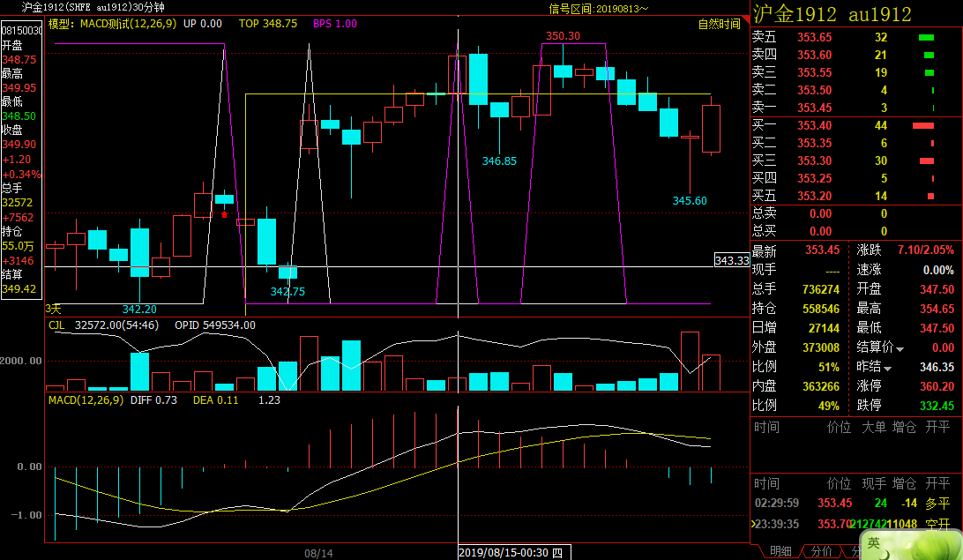This screenshot has height=560, width=963.
Task: Click the 自然时间 time mode label
Action: [719, 24]
